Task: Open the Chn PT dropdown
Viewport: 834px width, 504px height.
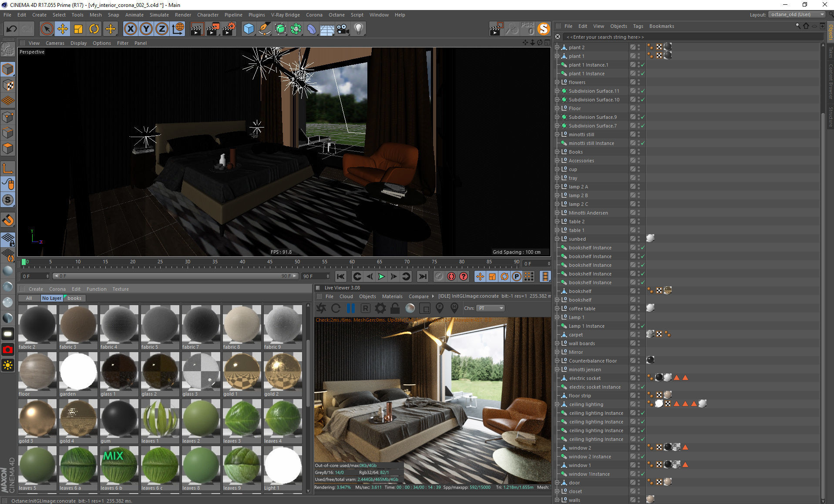Action: [x=490, y=308]
